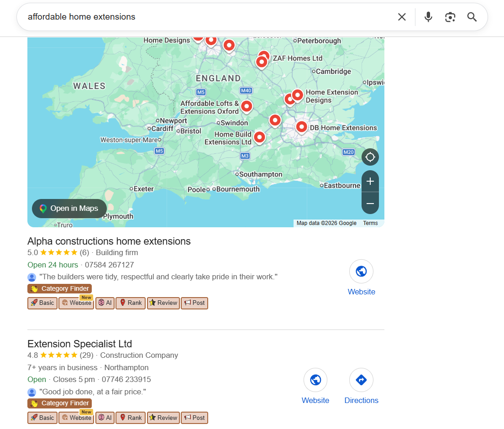504x429 pixels.
Task: Click the Alpha constructions review quote text
Action: click(158, 277)
